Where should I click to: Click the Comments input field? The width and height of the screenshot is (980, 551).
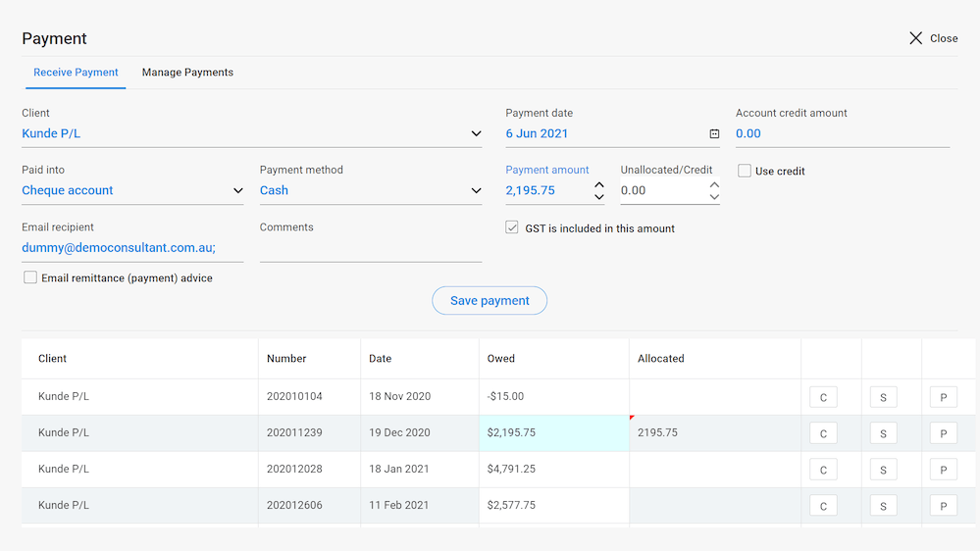[x=371, y=248]
